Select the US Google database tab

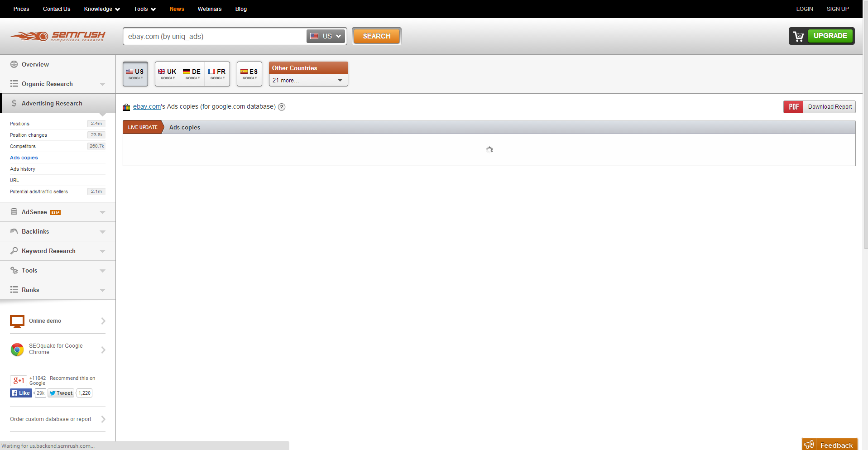click(x=135, y=74)
